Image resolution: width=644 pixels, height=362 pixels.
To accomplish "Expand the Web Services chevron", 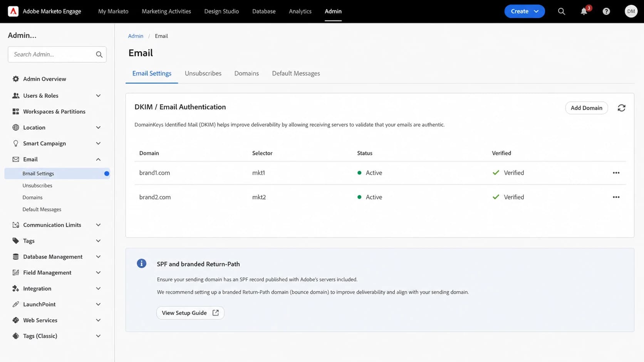I will point(98,320).
